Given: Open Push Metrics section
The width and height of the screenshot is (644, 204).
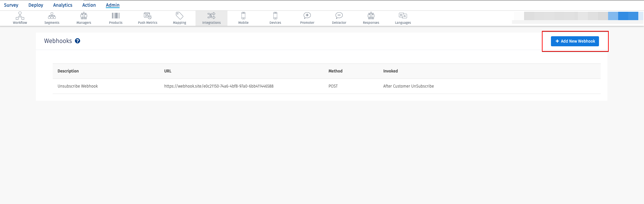Looking at the screenshot, I should coord(147,18).
